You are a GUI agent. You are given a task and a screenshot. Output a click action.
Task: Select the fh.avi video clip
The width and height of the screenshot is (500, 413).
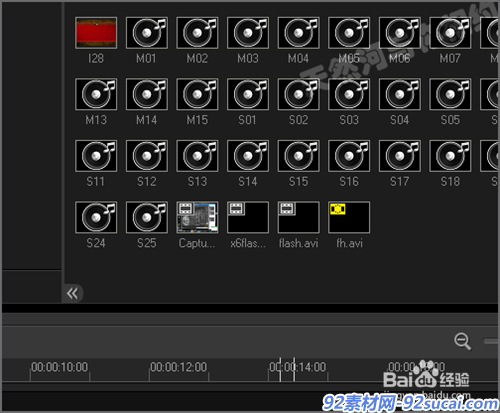tap(349, 217)
